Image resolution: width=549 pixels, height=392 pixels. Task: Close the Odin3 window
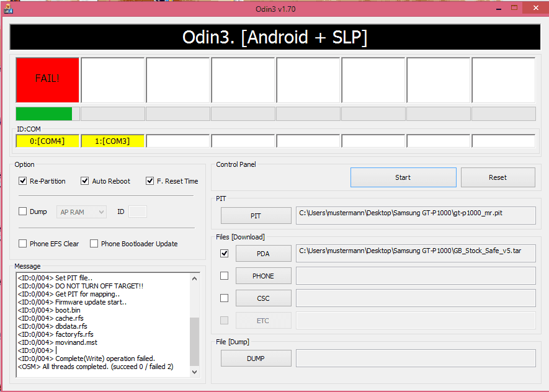click(x=536, y=8)
